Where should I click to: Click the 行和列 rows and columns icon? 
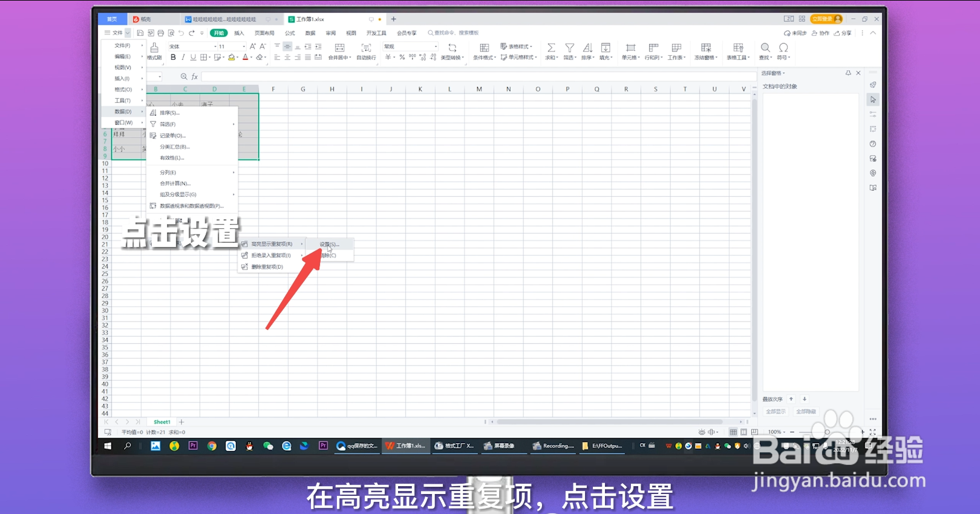pos(653,48)
